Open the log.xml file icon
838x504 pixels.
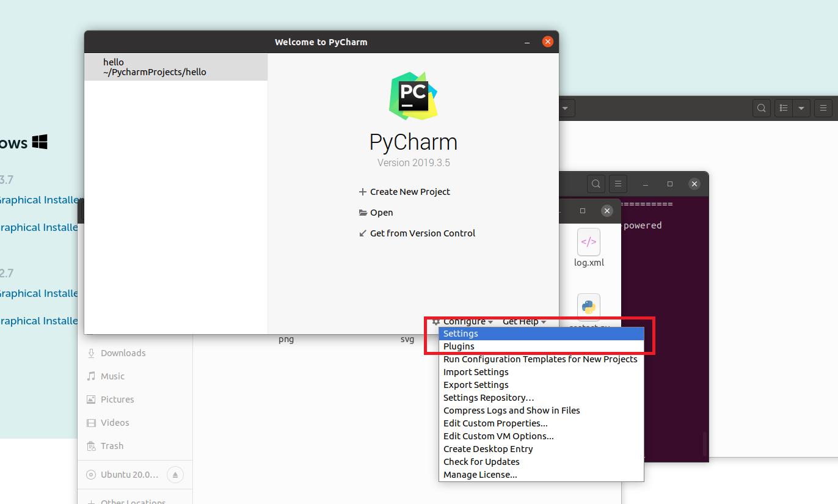(x=588, y=242)
